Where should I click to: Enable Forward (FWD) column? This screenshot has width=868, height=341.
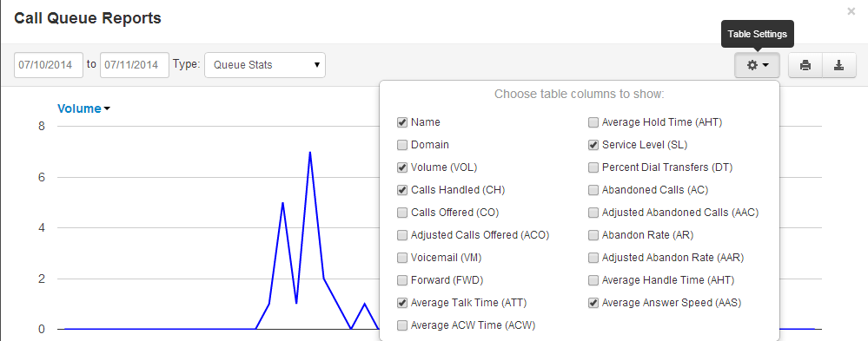402,280
